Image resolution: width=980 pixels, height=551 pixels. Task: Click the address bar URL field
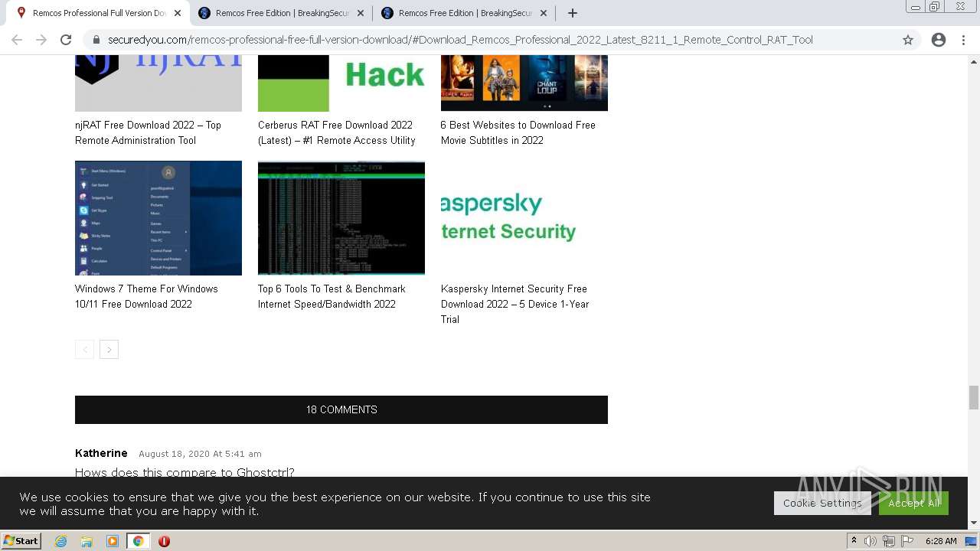(x=459, y=40)
